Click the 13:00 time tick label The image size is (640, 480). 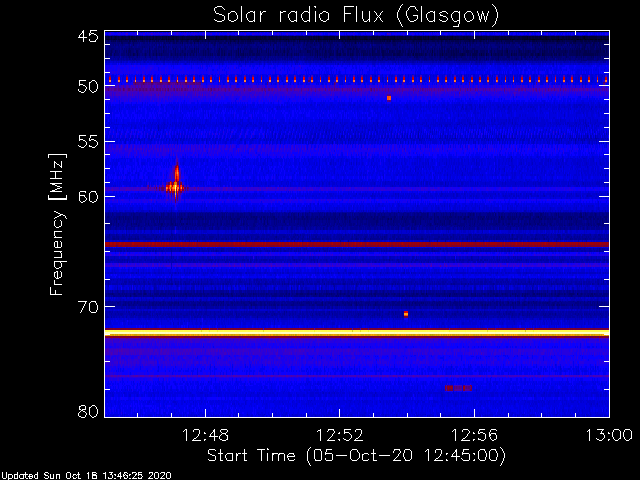(x=609, y=435)
